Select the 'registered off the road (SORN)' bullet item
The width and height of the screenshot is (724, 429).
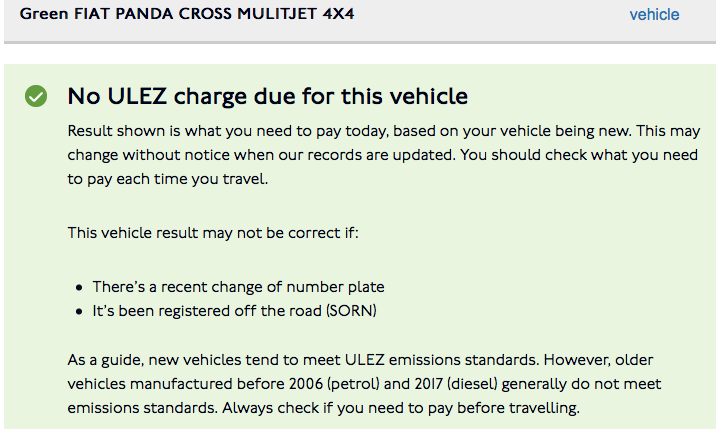pos(235,311)
